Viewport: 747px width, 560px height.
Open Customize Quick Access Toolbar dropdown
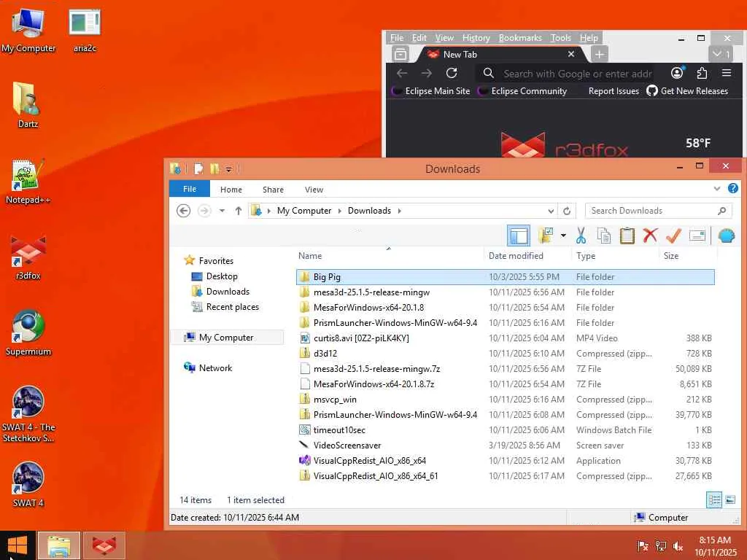click(x=228, y=169)
